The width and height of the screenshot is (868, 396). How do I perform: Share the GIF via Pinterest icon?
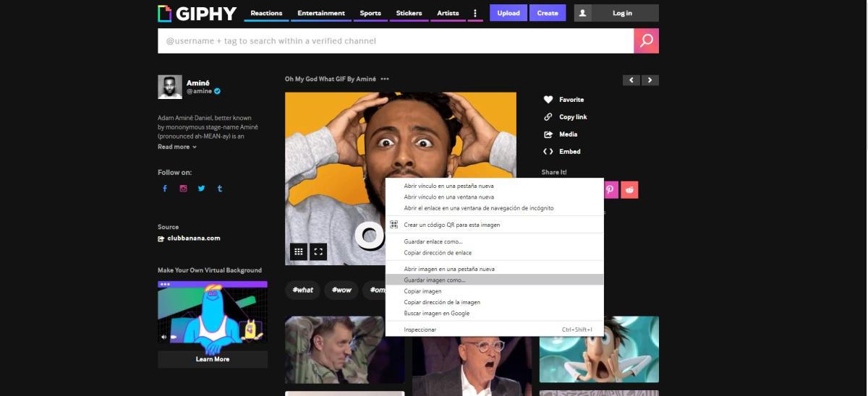pos(610,189)
